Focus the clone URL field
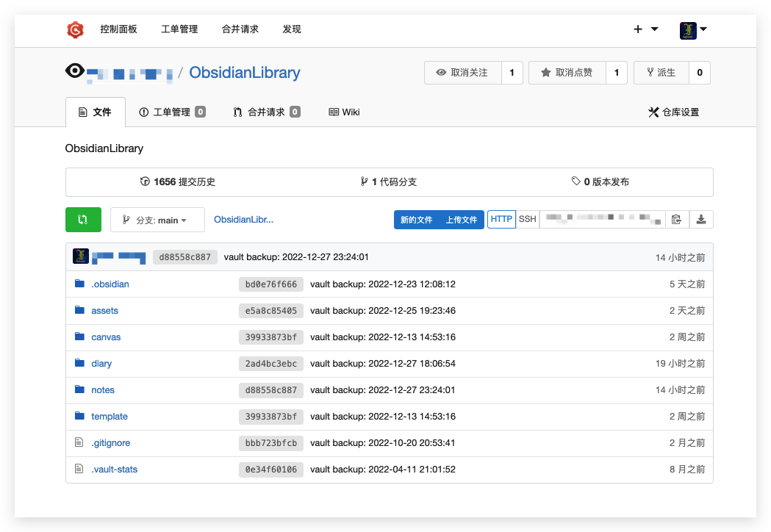This screenshot has width=771, height=532. tap(603, 219)
